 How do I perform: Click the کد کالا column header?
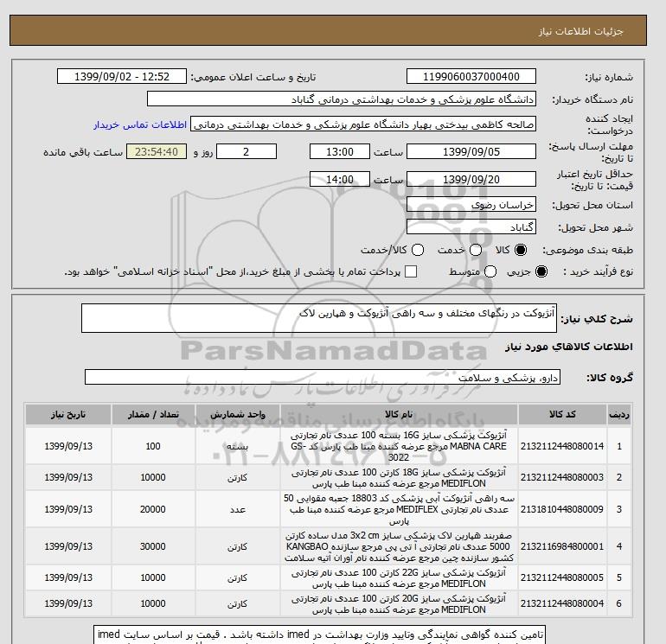[x=562, y=414]
